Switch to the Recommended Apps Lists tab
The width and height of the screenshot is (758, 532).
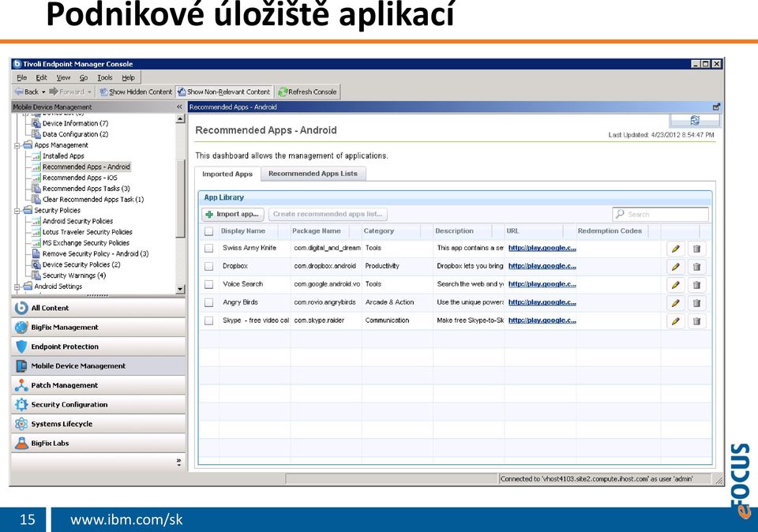(313, 174)
